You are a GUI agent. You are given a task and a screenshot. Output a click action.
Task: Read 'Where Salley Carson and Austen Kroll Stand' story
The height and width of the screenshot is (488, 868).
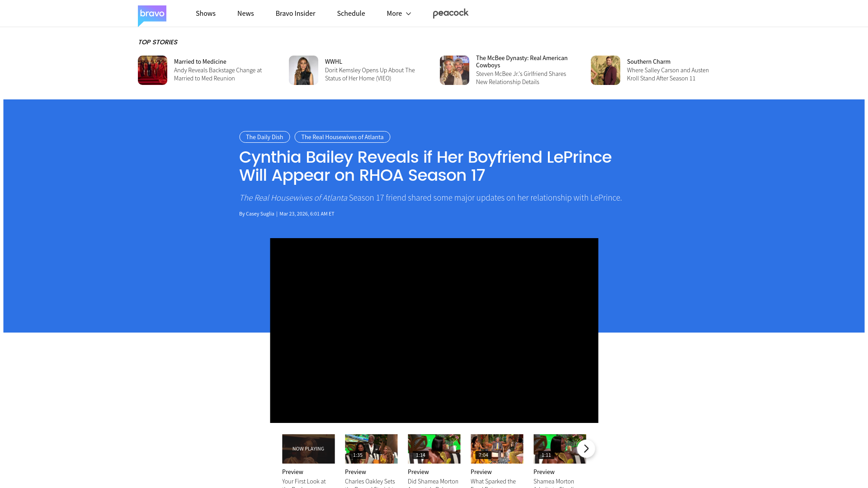(x=668, y=74)
